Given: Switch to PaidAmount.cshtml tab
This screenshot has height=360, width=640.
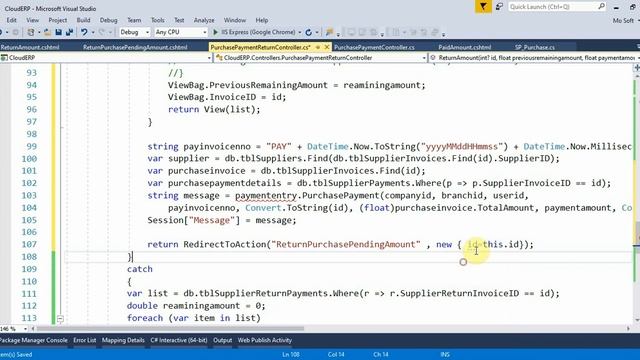Looking at the screenshot, I should pos(465,47).
